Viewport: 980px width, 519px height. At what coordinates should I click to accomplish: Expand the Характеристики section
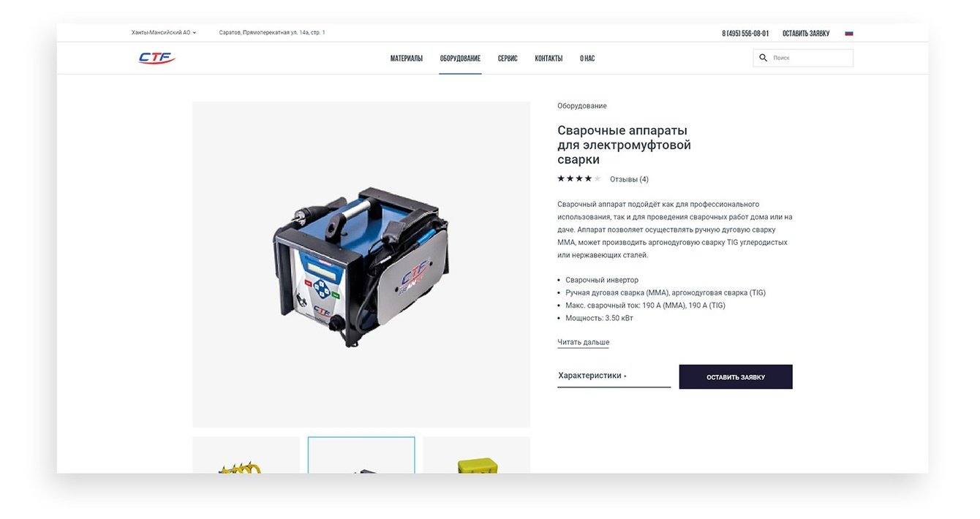pos(614,376)
